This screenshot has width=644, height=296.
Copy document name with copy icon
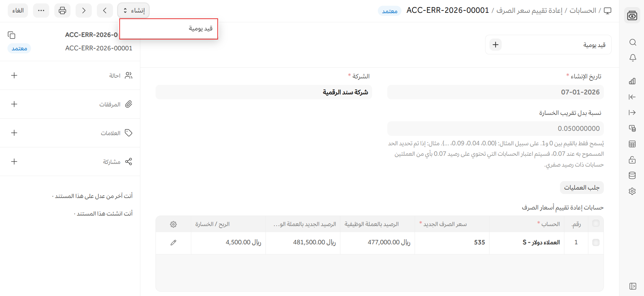pos(11,35)
